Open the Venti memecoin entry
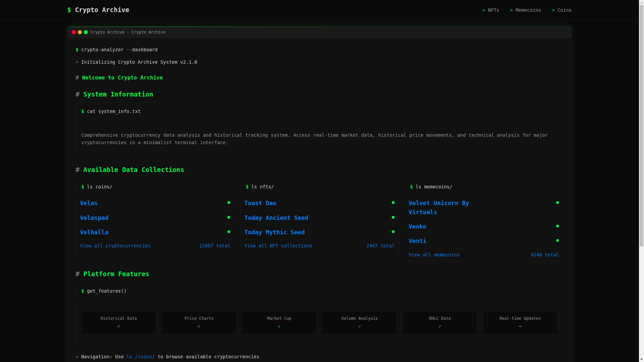Viewport: 644px width, 362px height. click(x=417, y=241)
